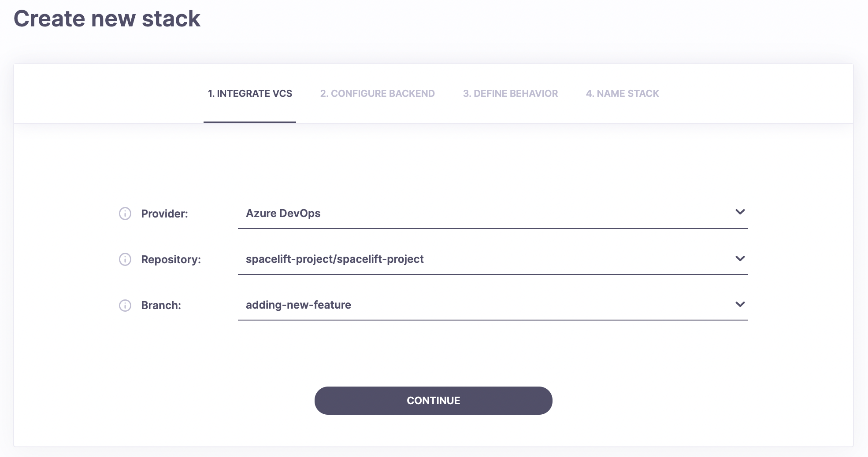Open the NAME STACK step
Viewport: 868px width, 457px height.
622,93
